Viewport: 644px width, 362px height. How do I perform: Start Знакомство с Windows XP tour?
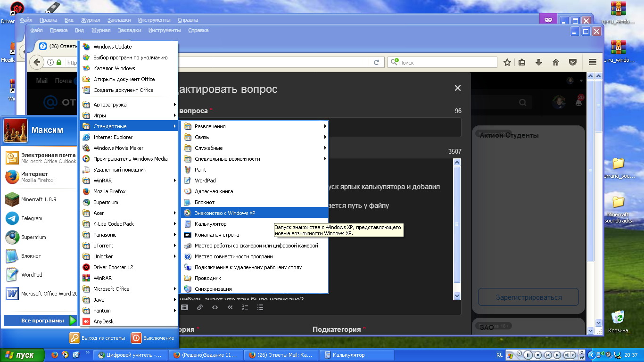[x=255, y=213]
